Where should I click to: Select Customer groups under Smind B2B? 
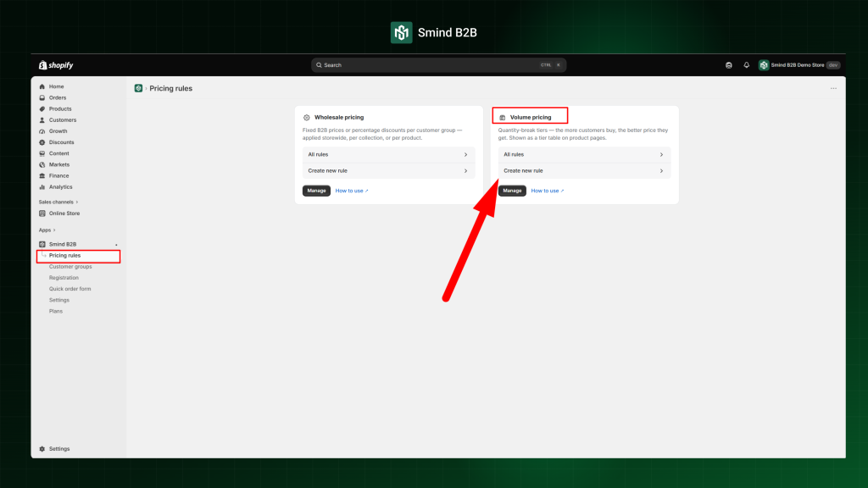click(x=70, y=267)
